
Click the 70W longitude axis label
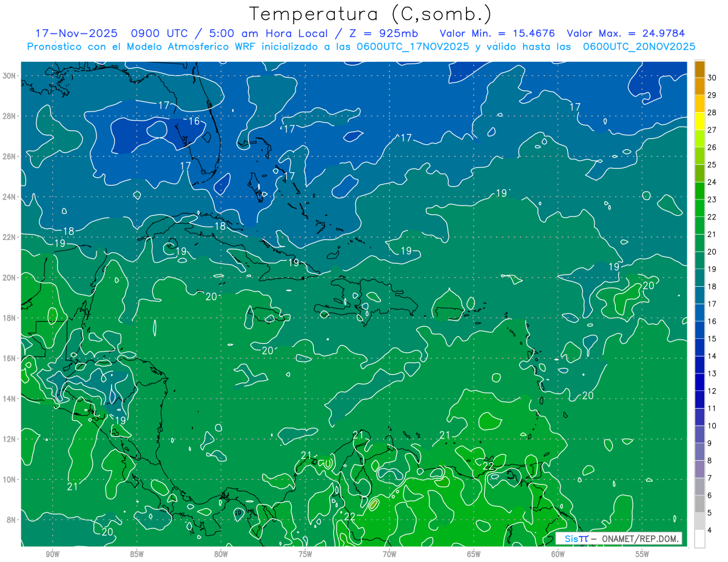(389, 554)
